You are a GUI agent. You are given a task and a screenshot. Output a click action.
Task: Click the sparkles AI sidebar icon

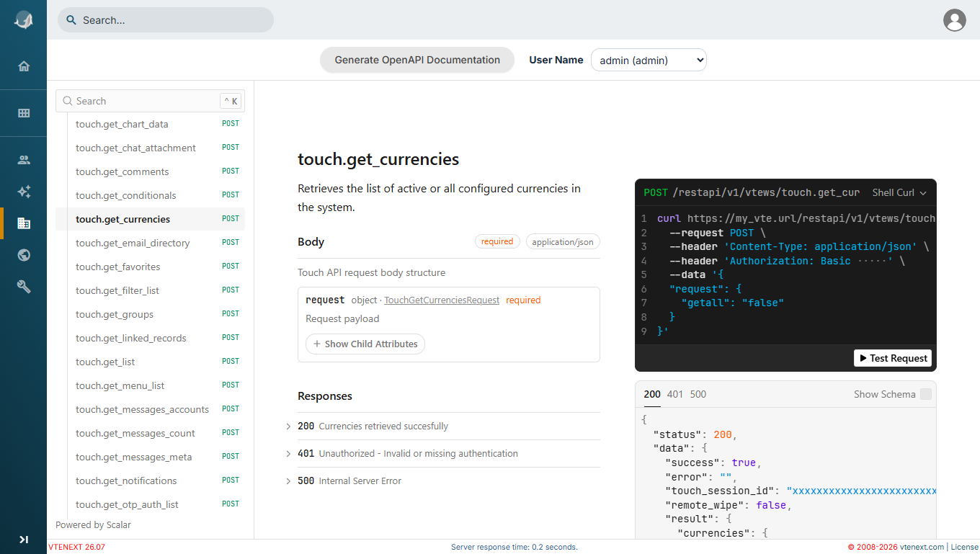[24, 192]
